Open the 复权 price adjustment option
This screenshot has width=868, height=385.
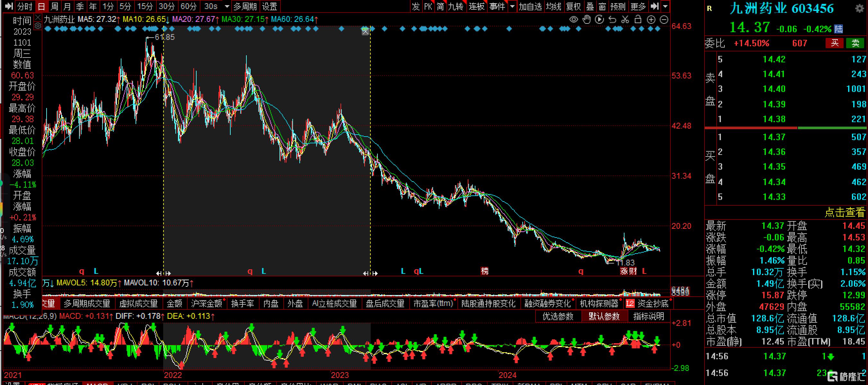pyautogui.click(x=573, y=6)
